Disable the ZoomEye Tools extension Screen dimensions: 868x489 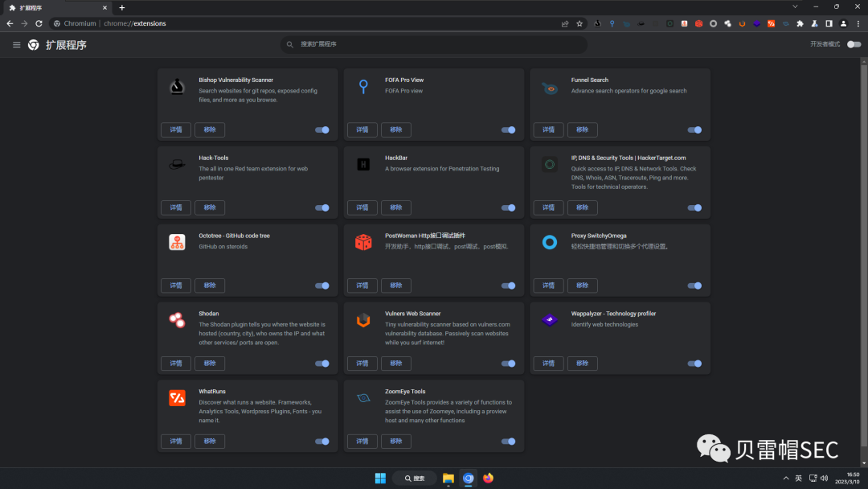click(508, 442)
